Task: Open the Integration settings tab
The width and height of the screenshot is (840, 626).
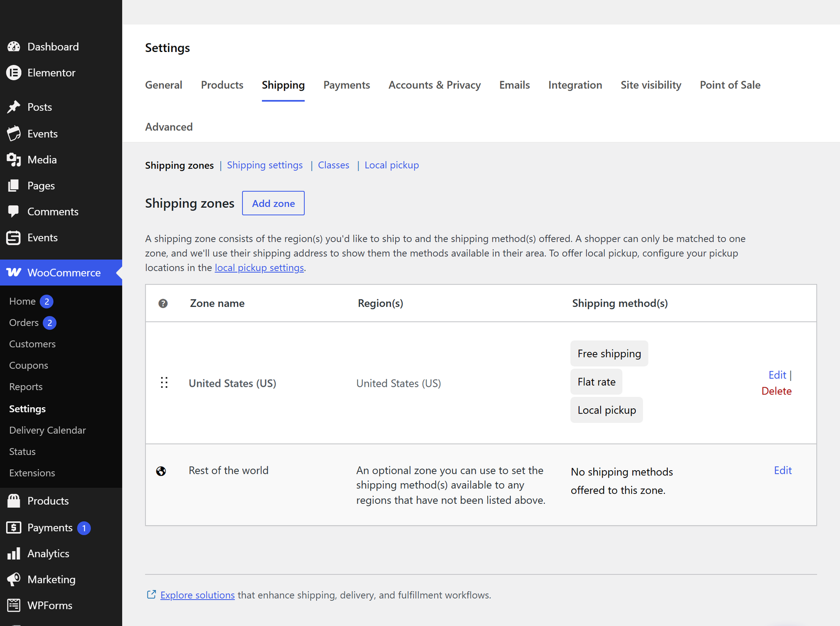Action: click(575, 85)
